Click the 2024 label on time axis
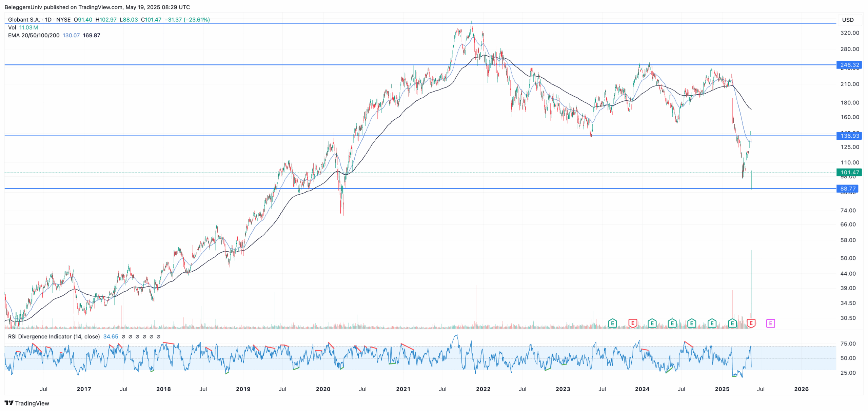 click(642, 389)
